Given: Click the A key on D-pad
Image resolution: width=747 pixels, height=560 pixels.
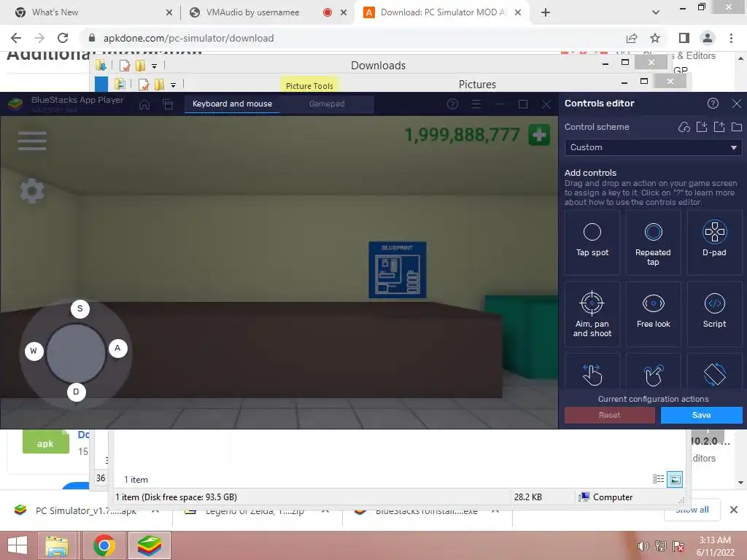Looking at the screenshot, I should (117, 348).
